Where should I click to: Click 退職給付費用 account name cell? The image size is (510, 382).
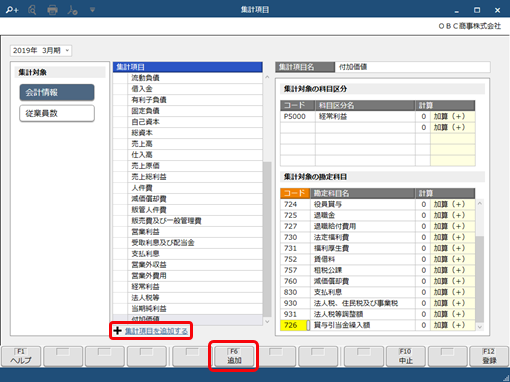(x=363, y=226)
